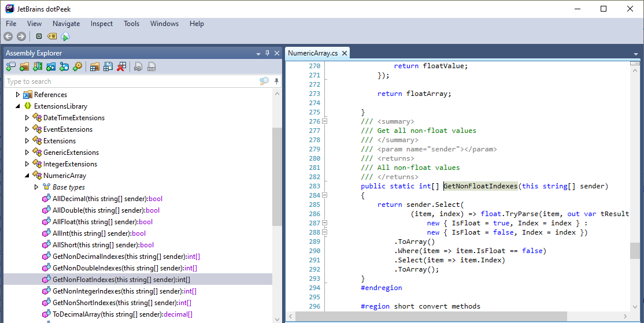Collapse the code fold at line 287
The height and width of the screenshot is (323, 644).
(x=324, y=223)
